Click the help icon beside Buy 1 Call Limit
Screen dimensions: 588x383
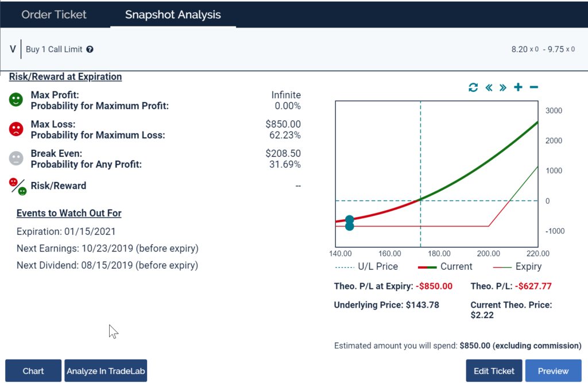click(x=90, y=49)
